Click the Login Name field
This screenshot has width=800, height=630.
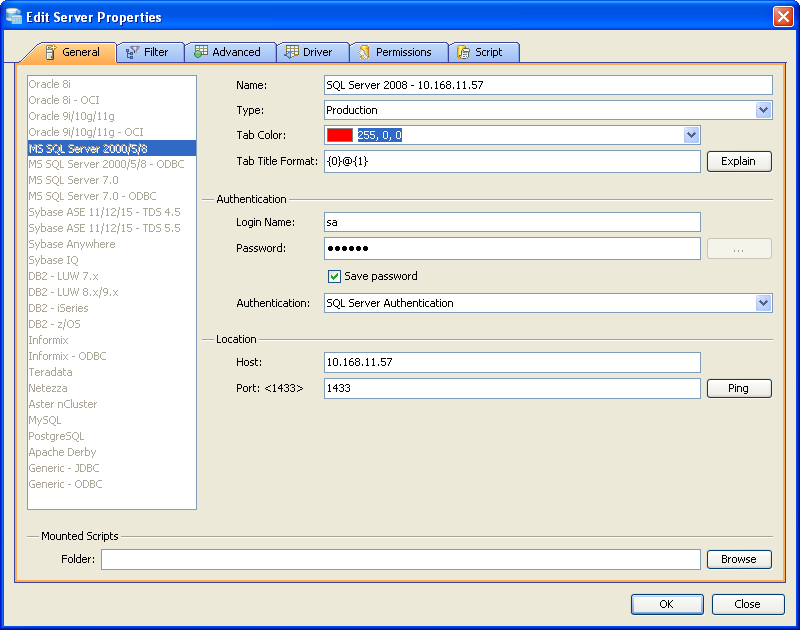pos(512,222)
